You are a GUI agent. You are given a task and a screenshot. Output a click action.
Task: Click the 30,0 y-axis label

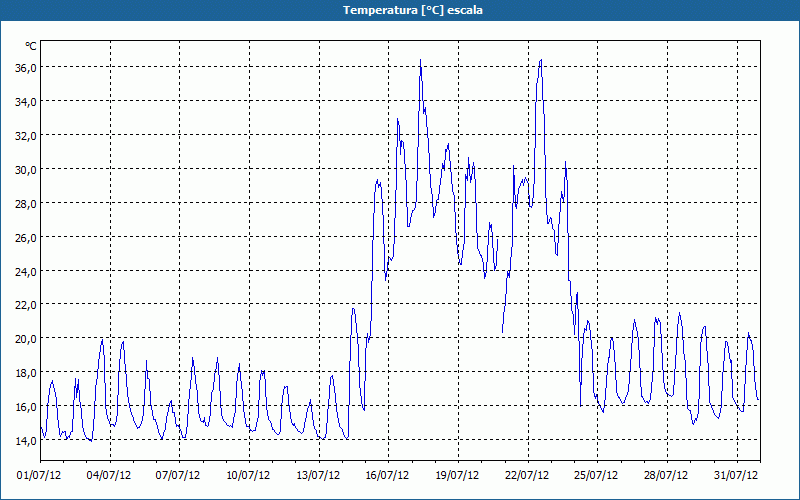point(26,169)
